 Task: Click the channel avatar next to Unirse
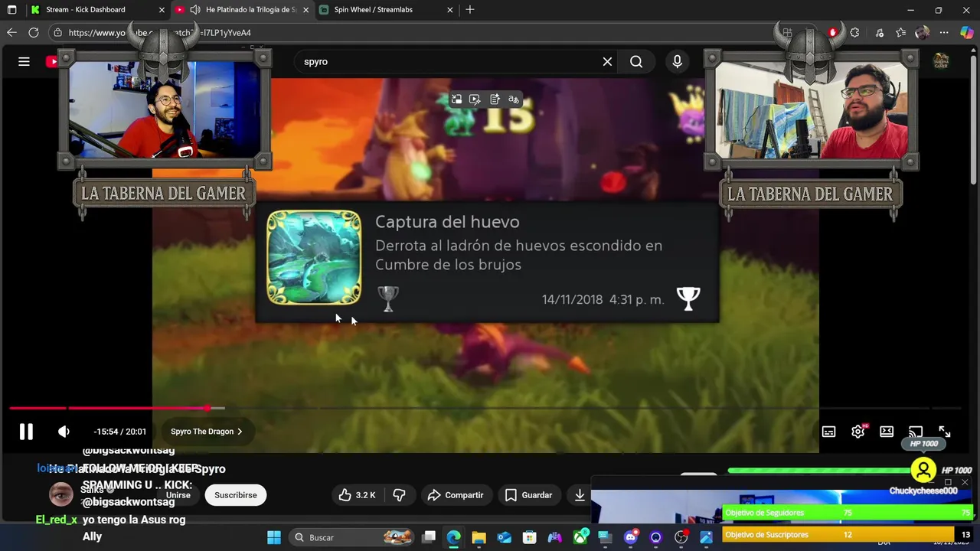click(x=61, y=494)
